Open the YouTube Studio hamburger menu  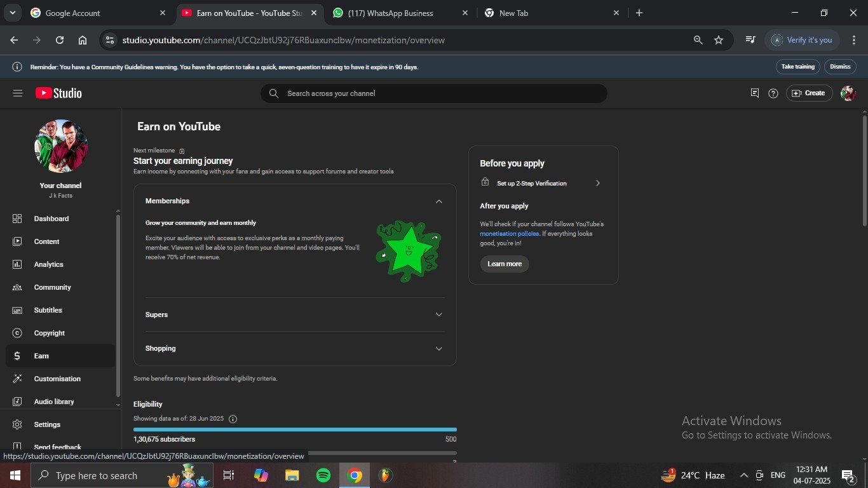18,93
